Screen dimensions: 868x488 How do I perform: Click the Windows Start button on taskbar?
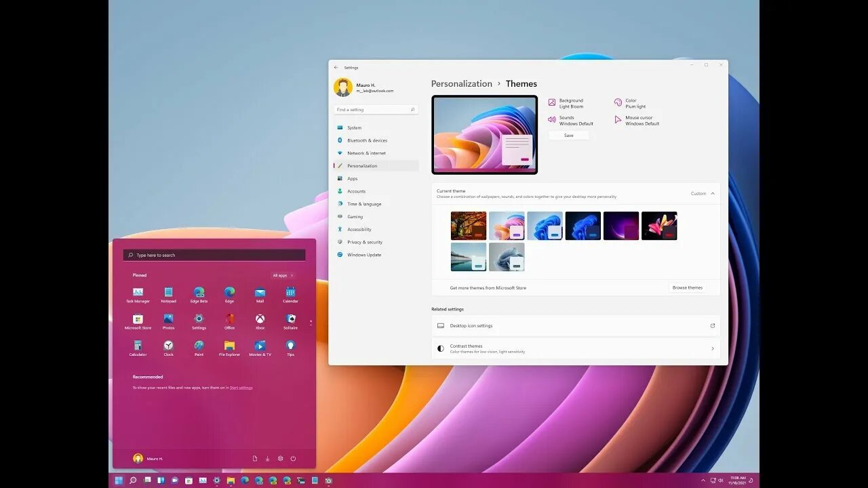pyautogui.click(x=119, y=481)
